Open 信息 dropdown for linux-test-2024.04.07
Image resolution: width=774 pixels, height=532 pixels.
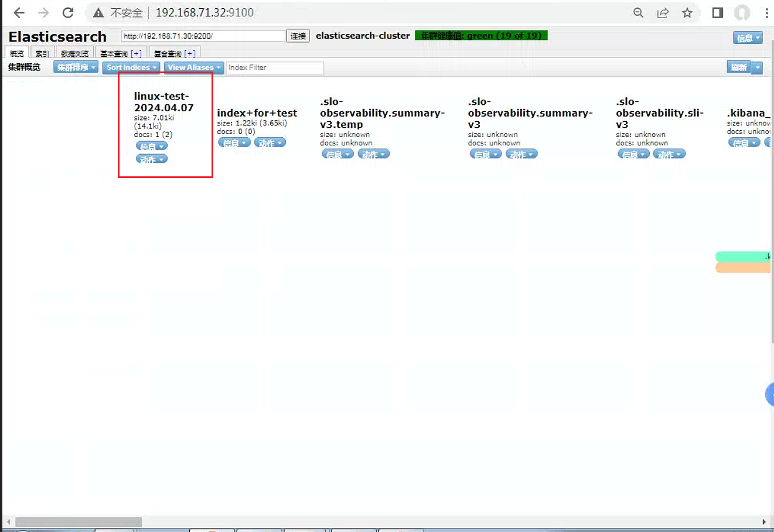click(x=152, y=146)
